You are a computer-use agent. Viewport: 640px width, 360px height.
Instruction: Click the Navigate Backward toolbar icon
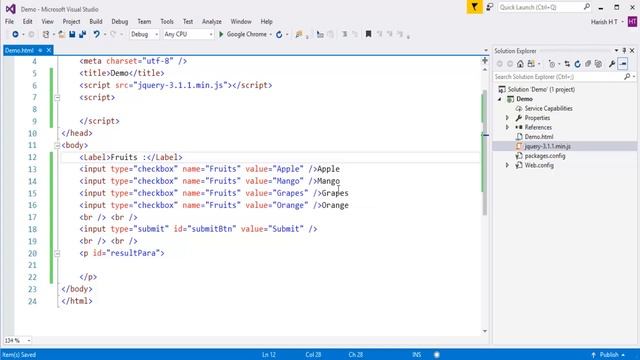[15, 35]
